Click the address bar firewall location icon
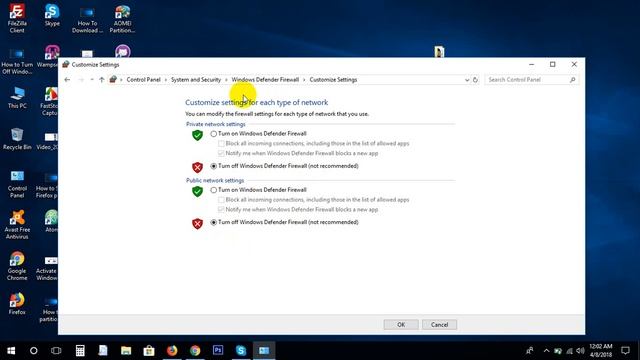This screenshot has width=640, height=360. [x=113, y=80]
